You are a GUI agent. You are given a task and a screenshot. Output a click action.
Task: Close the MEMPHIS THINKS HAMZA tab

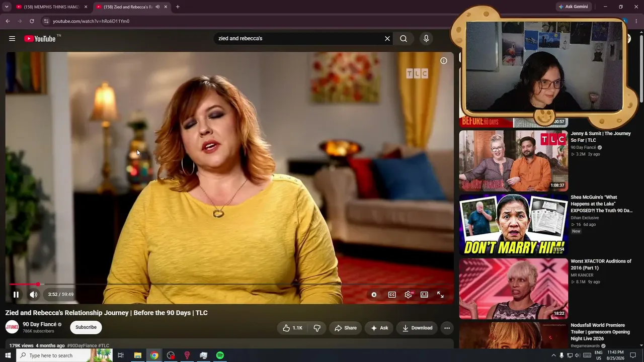click(86, 7)
